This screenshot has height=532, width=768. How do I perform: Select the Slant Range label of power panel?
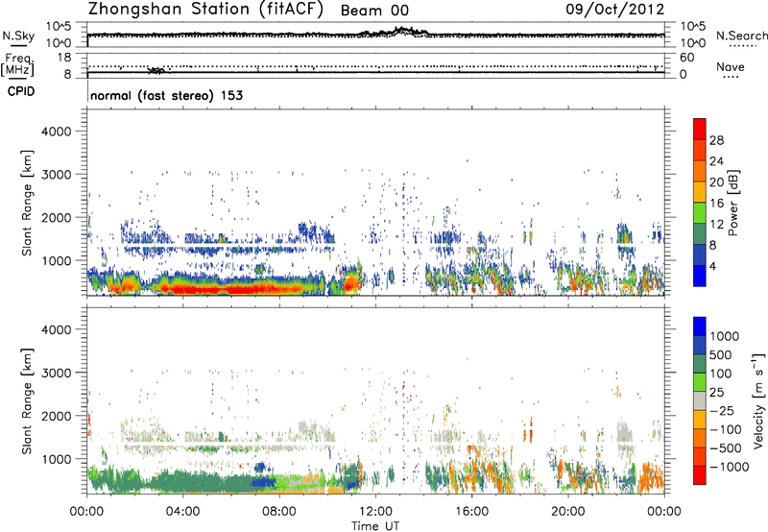[x=27, y=203]
